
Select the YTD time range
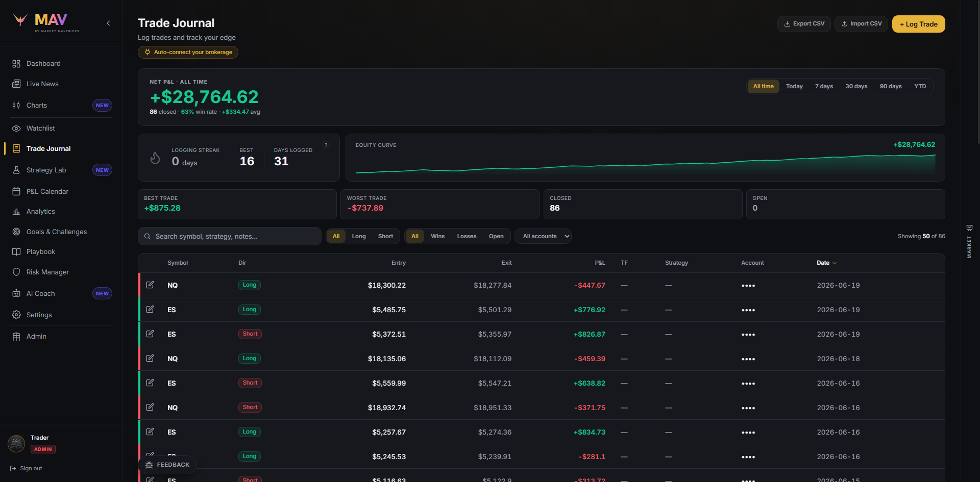(920, 86)
